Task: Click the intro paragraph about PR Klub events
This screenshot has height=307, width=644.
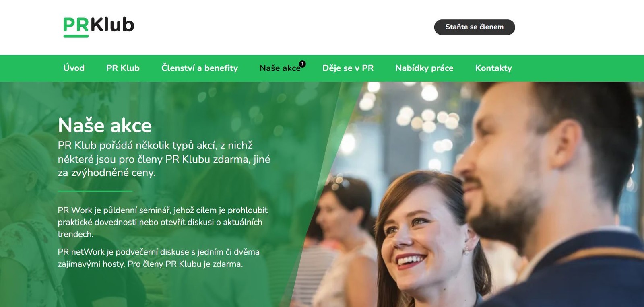Action: coord(164,159)
